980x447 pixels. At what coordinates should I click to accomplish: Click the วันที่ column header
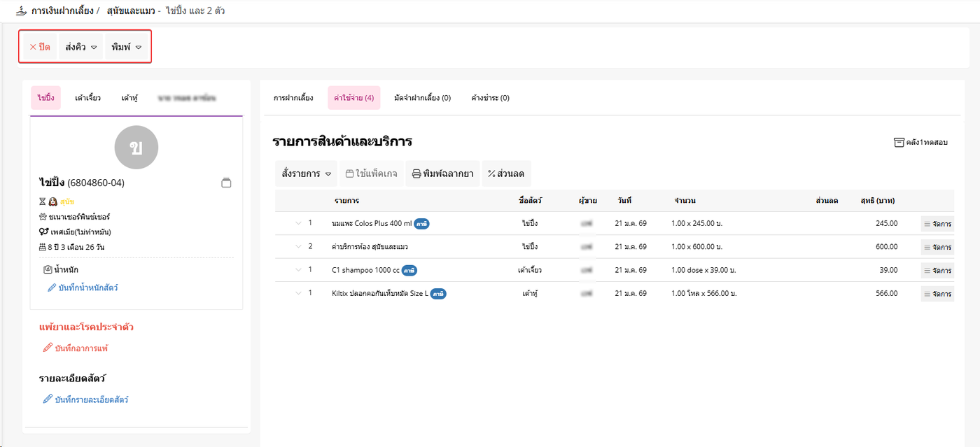[x=624, y=201]
